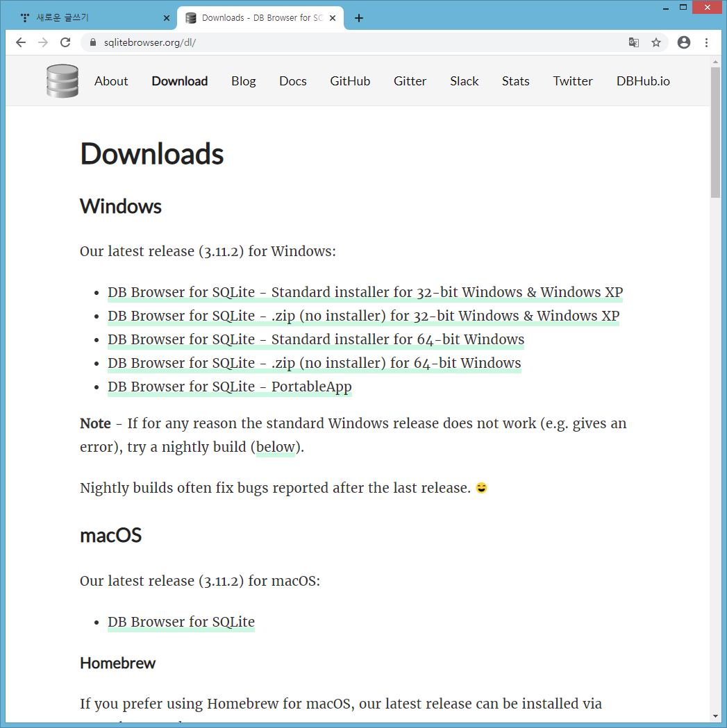Go to the Blog nav item
The width and height of the screenshot is (727, 728).
244,81
